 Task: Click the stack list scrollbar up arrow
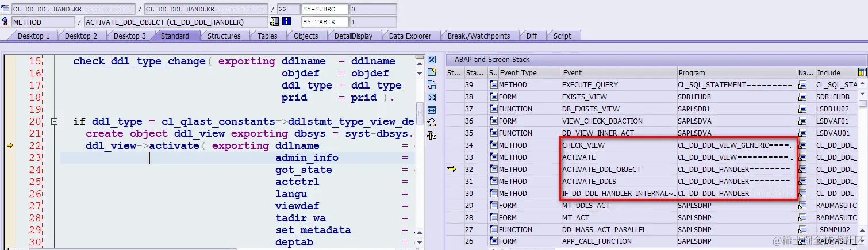(x=862, y=84)
